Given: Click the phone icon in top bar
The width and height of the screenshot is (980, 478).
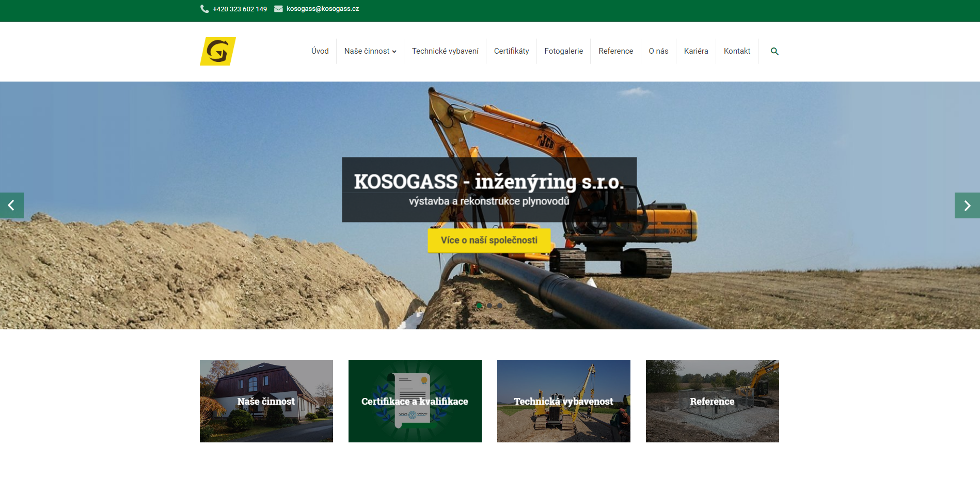Looking at the screenshot, I should (x=204, y=9).
